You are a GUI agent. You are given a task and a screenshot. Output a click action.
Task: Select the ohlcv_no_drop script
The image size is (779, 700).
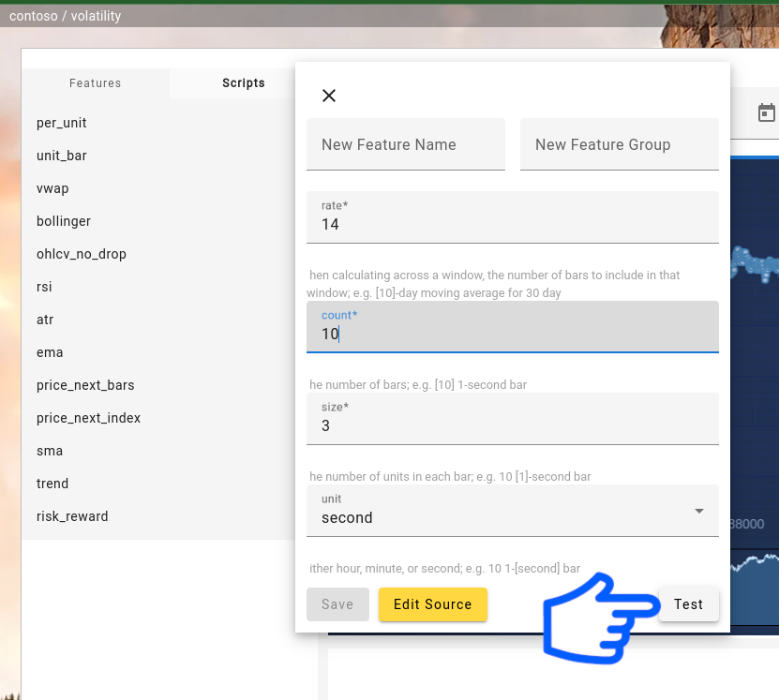tap(82, 254)
